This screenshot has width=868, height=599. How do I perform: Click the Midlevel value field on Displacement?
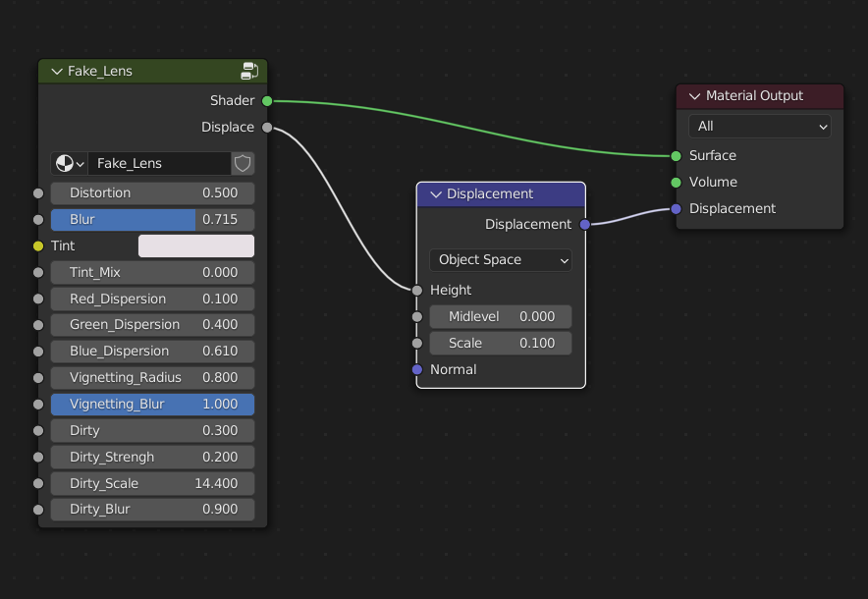[x=500, y=316]
